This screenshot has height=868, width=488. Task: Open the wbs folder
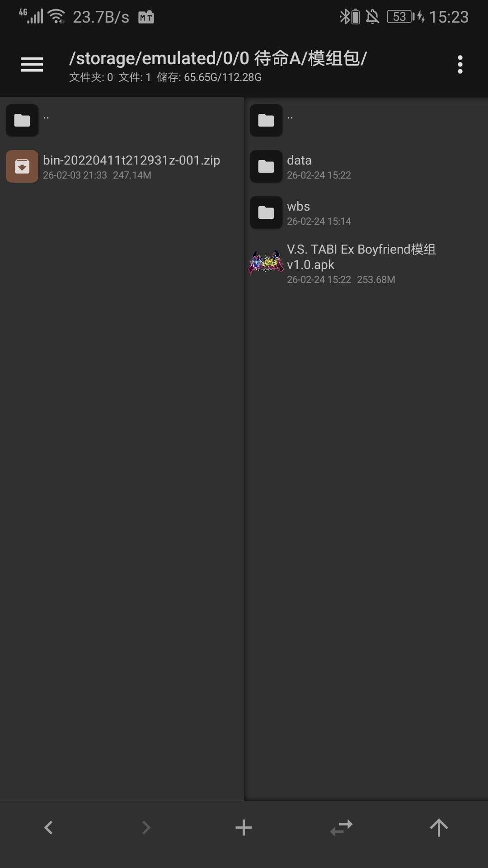pos(366,212)
